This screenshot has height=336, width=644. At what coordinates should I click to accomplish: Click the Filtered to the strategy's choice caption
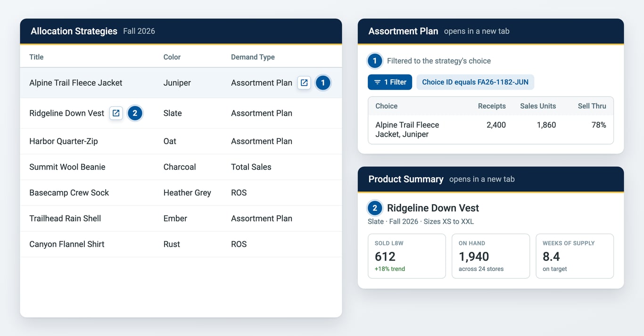tap(439, 61)
